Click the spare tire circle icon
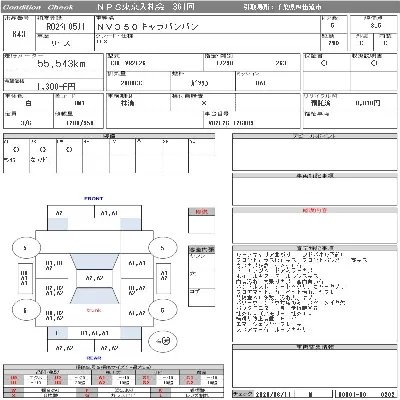This screenshot has height=400, width=400. [163, 341]
